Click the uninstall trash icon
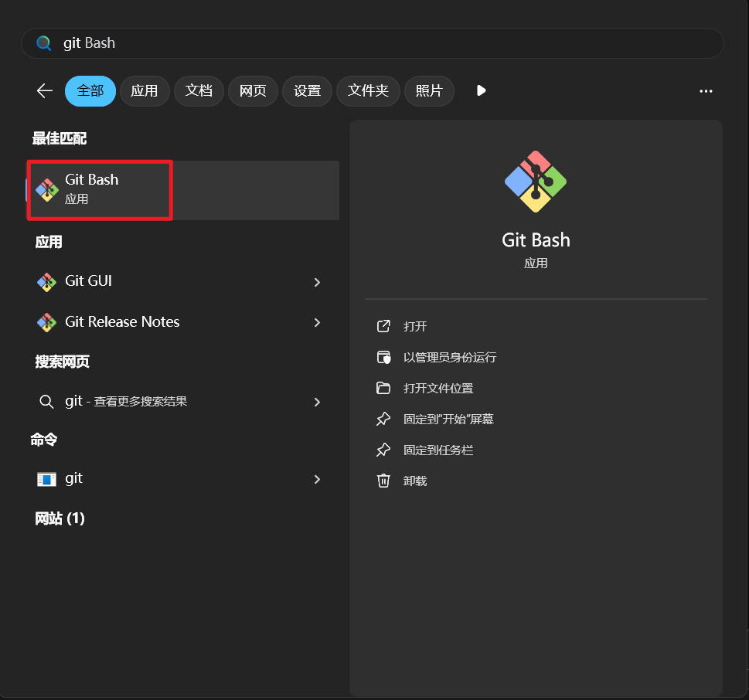The height and width of the screenshot is (700, 749). point(383,481)
